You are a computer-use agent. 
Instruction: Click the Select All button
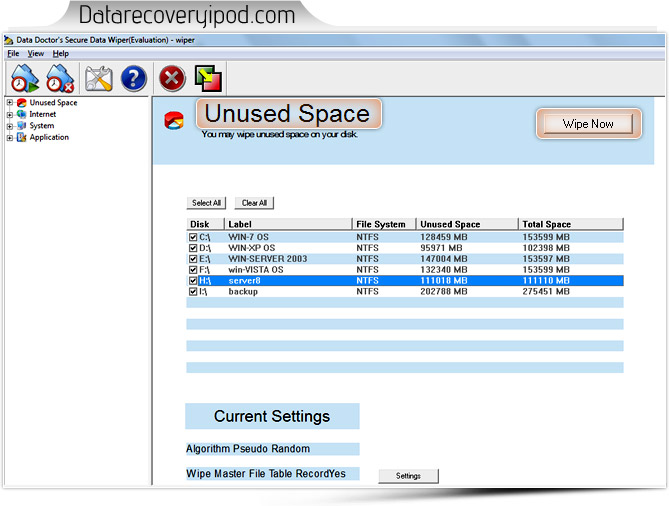206,203
